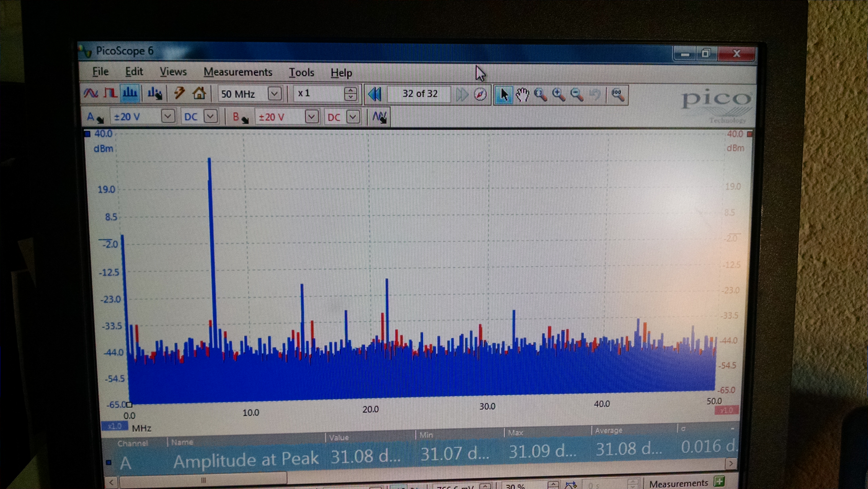Zoom to full view 100% icon

(618, 95)
